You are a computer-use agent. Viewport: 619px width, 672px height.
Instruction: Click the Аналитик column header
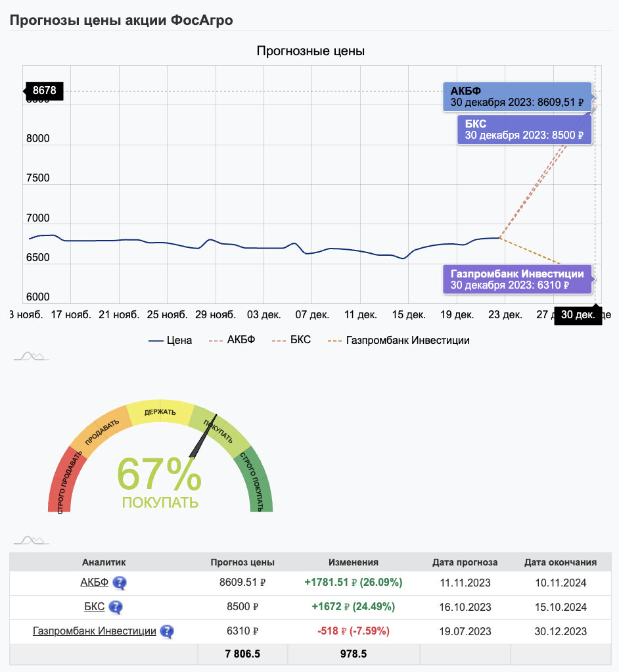104,562
